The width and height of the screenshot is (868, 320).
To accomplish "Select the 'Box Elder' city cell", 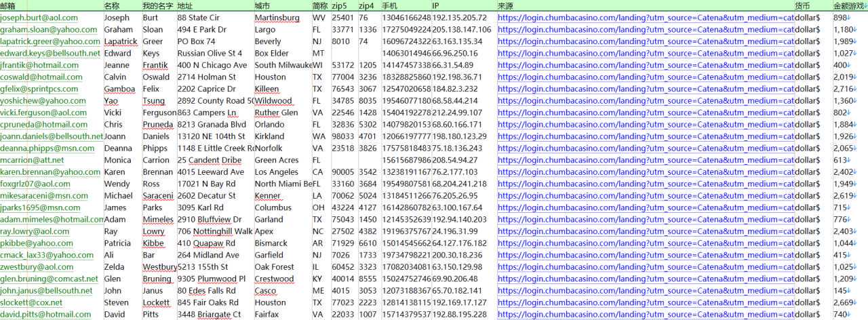I will (x=271, y=54).
